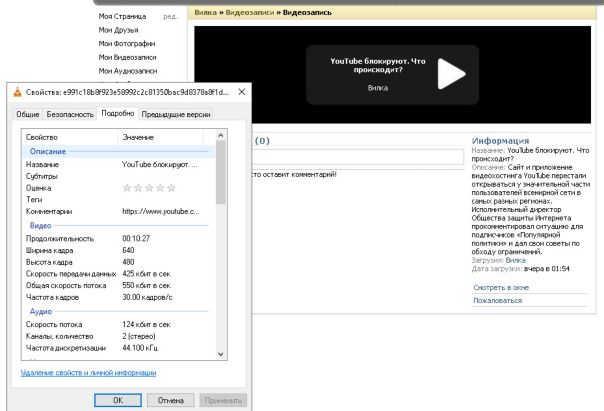Screen dimensions: 604x411
Task: Collapse the Видео section header
Action: pos(41,226)
